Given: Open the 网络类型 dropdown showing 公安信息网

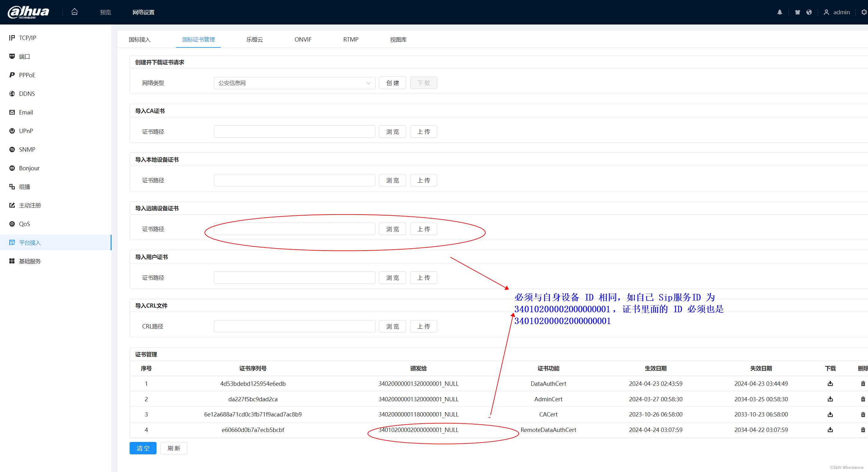Looking at the screenshot, I should coord(294,82).
